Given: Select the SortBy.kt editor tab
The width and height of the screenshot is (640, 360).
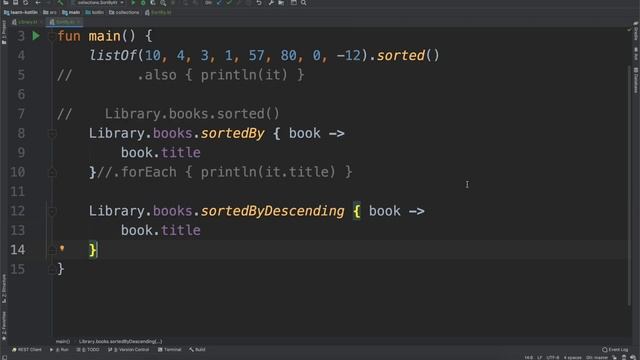Looking at the screenshot, I should pos(64,22).
